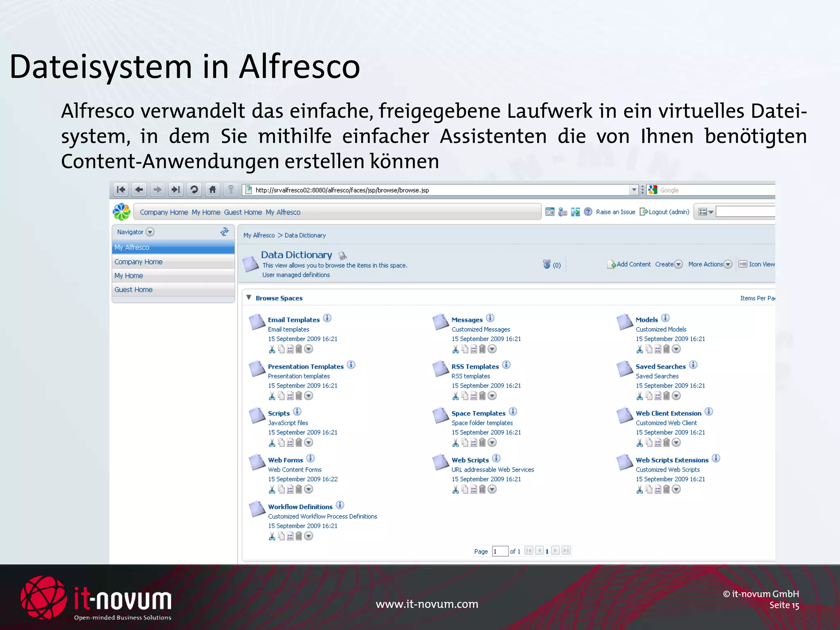This screenshot has height=630, width=840.
Task: Copy the Messages space
Action: [465, 349]
